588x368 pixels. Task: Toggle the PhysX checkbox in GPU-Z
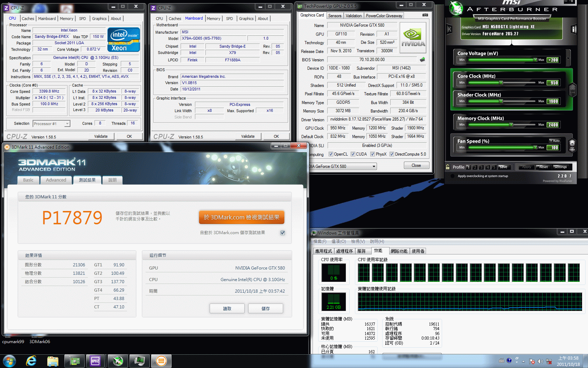coord(372,154)
